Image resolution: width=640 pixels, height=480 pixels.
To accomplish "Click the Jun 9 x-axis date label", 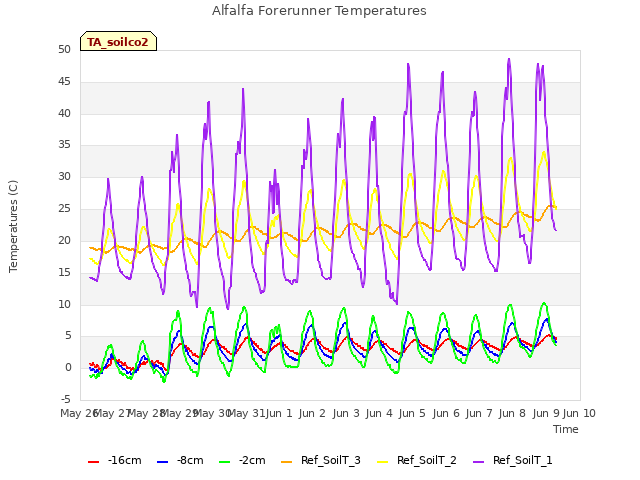I will tap(546, 413).
